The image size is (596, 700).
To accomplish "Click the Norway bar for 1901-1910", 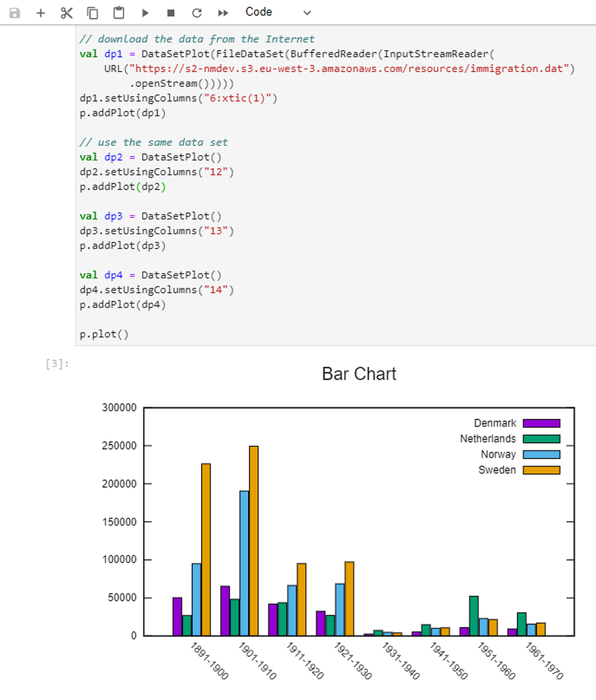I will pos(244,563).
